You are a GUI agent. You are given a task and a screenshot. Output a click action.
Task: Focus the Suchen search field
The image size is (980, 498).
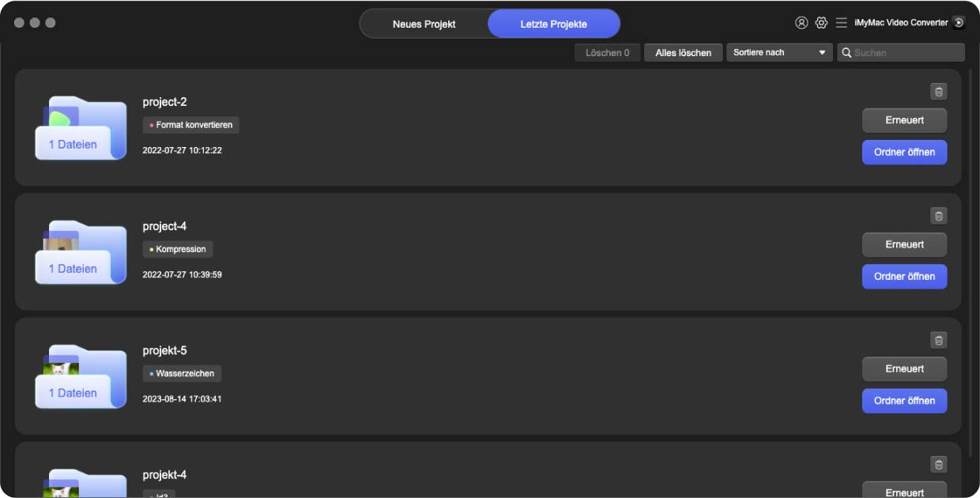click(x=901, y=53)
